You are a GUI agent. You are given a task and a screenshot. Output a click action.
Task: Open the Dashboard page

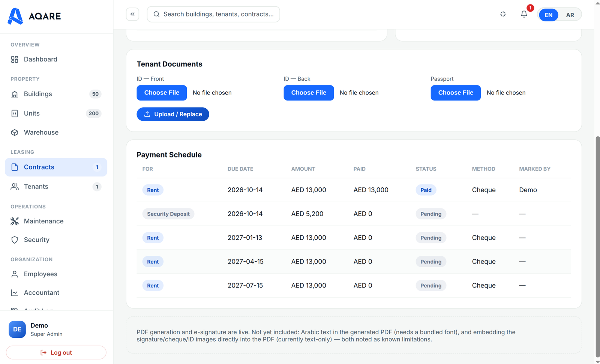pos(56,59)
